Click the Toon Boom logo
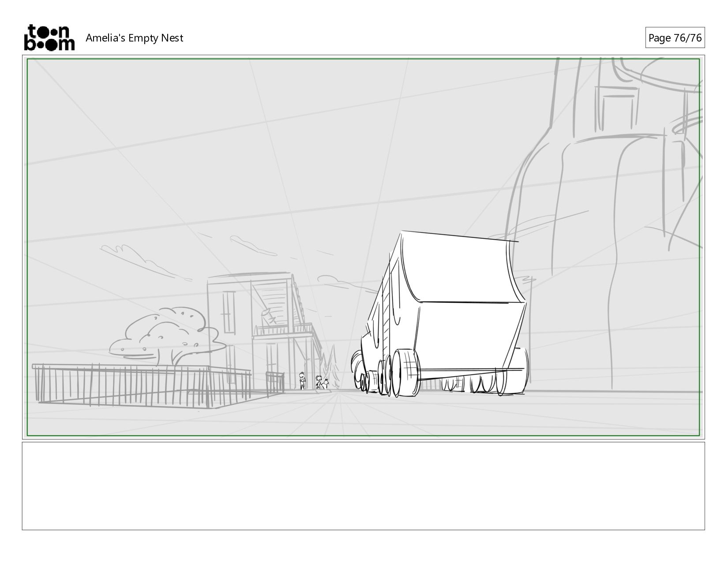 point(49,38)
